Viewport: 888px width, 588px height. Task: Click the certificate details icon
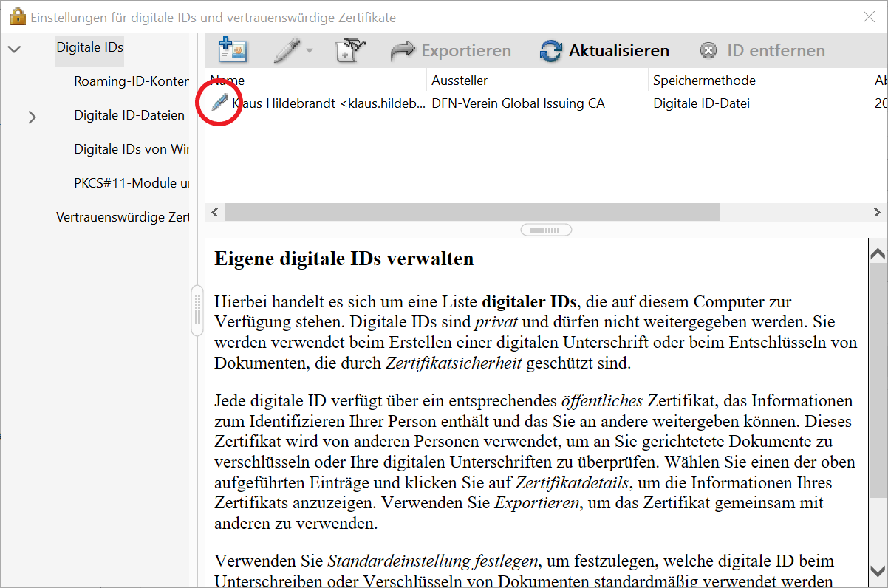[350, 50]
